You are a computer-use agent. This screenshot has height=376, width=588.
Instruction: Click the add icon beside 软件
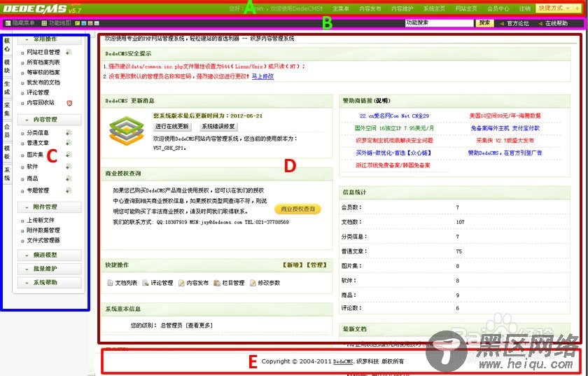click(69, 167)
